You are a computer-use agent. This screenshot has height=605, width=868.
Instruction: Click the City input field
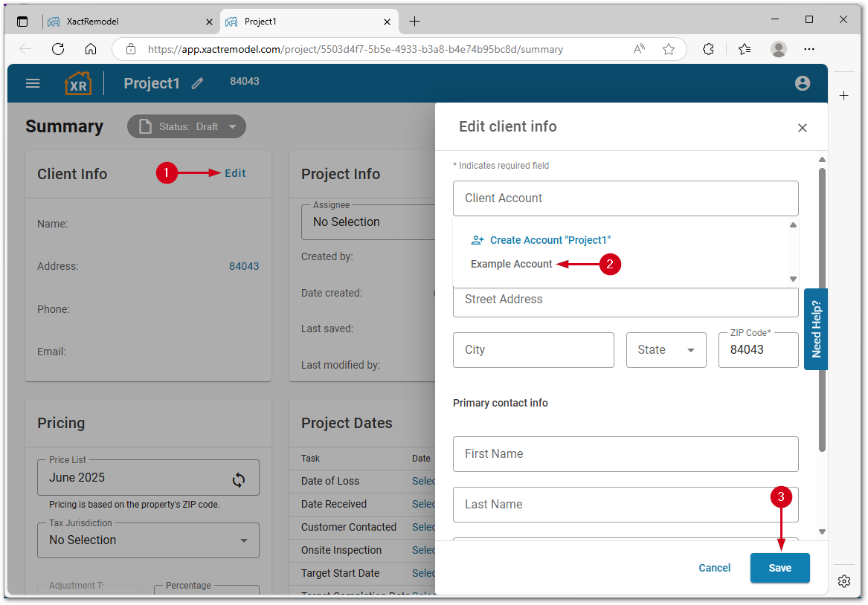coord(533,350)
